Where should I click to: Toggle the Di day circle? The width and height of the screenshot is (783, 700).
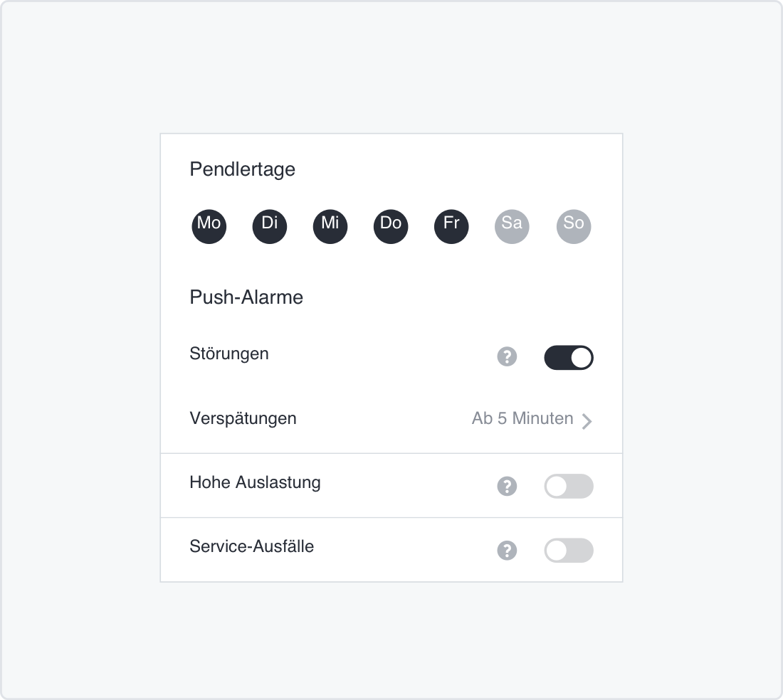point(270,227)
